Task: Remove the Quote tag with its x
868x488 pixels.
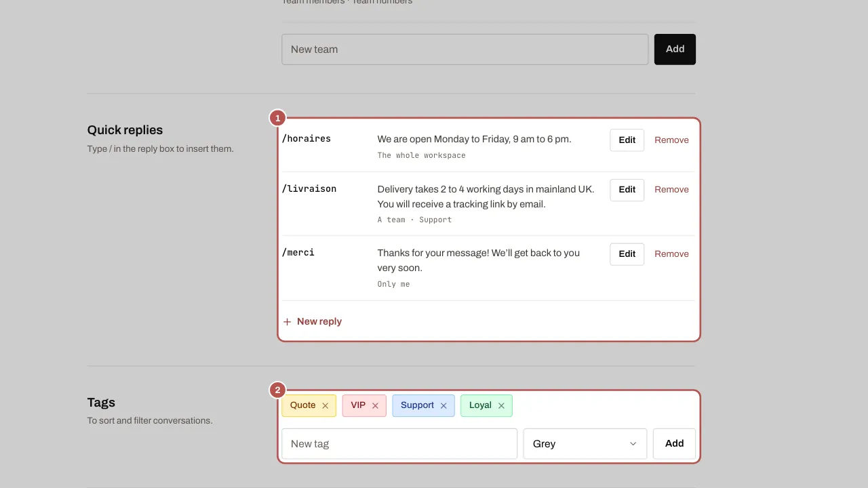Action: pos(325,406)
